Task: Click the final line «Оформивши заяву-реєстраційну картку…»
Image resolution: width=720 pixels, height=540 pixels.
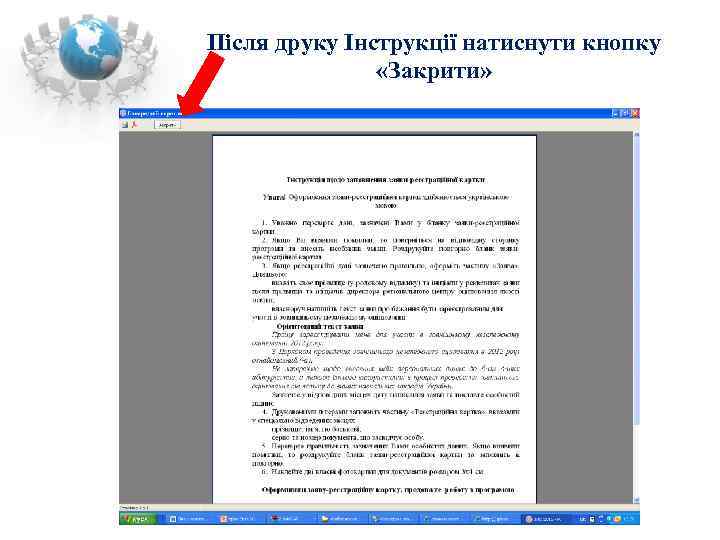Action: pyautogui.click(x=388, y=490)
